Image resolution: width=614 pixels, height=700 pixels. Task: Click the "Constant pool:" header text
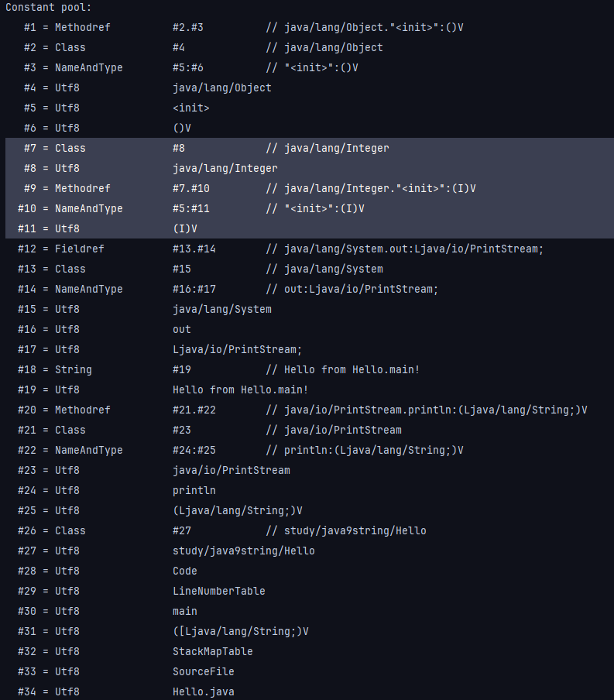point(48,7)
